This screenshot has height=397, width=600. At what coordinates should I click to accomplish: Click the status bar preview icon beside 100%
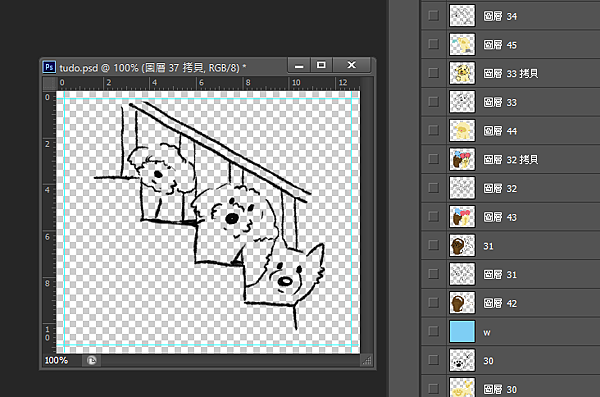tap(91, 360)
